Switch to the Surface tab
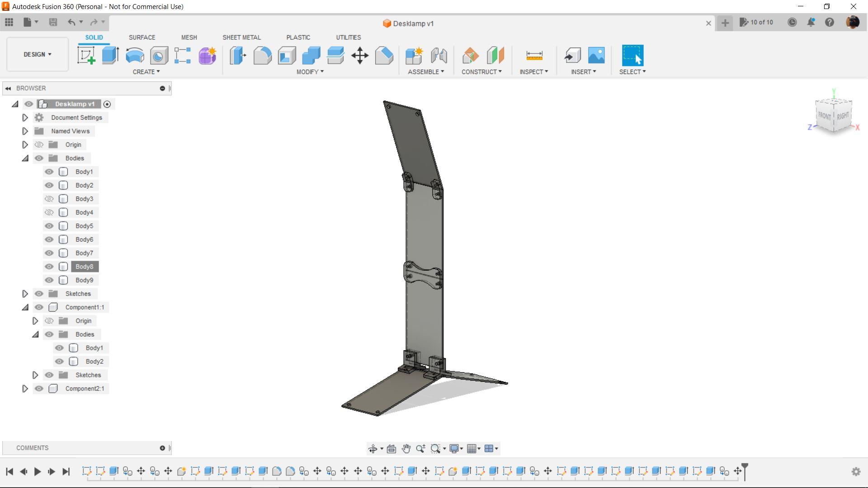The height and width of the screenshot is (488, 868). coord(142,37)
